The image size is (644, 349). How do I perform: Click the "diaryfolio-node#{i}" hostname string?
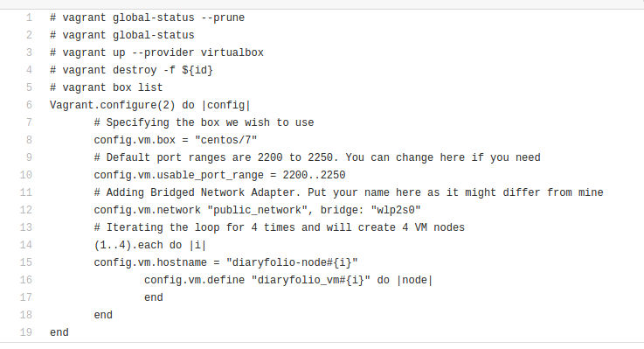(x=292, y=262)
